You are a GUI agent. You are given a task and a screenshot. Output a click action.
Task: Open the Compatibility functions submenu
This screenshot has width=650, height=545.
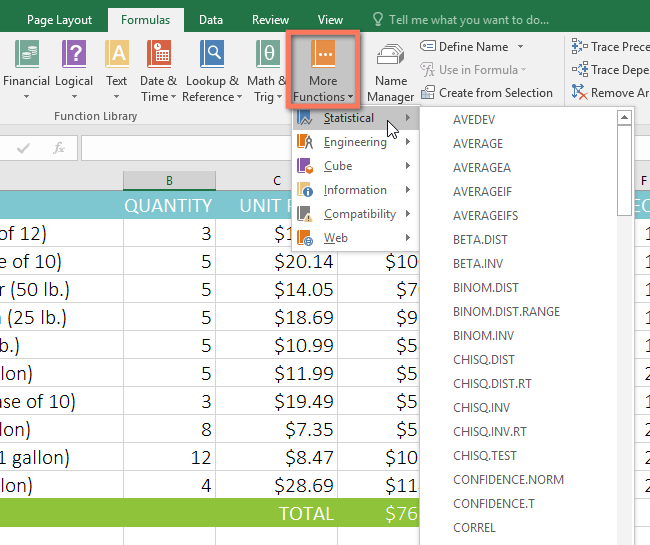pyautogui.click(x=359, y=214)
